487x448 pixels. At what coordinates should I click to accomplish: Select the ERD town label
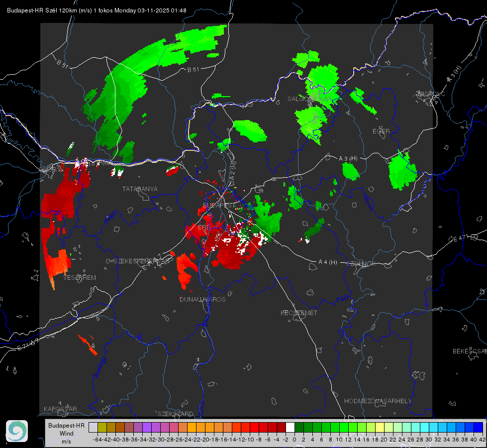(204, 227)
